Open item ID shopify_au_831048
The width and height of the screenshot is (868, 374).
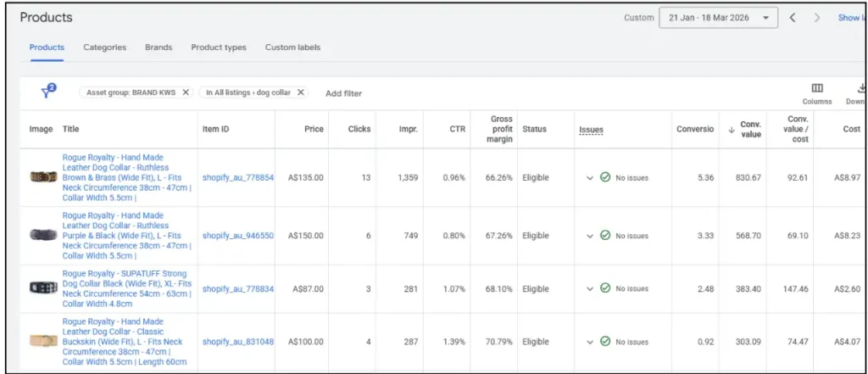click(x=238, y=342)
